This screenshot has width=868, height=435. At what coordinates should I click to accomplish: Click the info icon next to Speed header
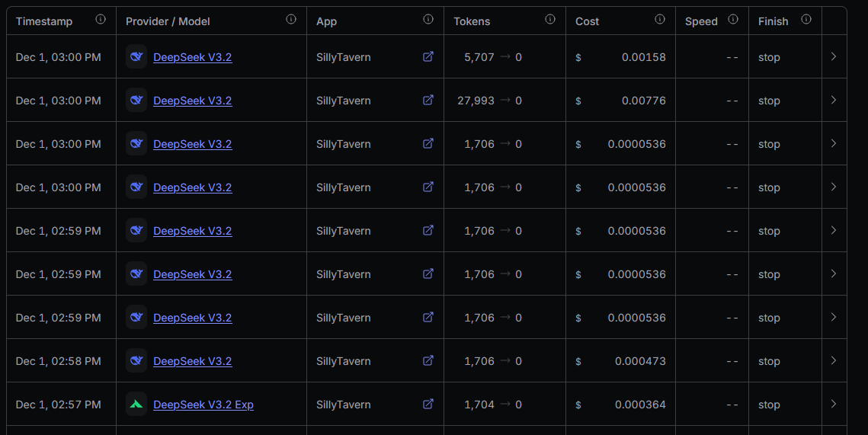click(x=733, y=19)
